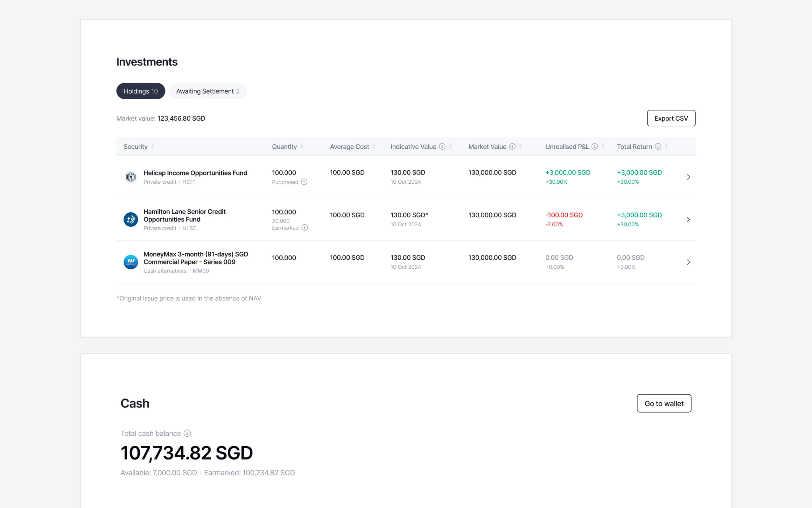Click the Purchased info icon on Helicap row
This screenshot has height=508, width=812.
tap(304, 182)
